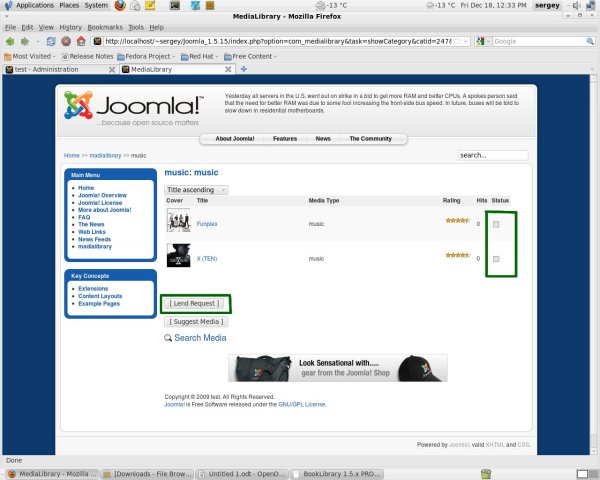
Task: Click the Purples star rating
Action: [457, 220]
